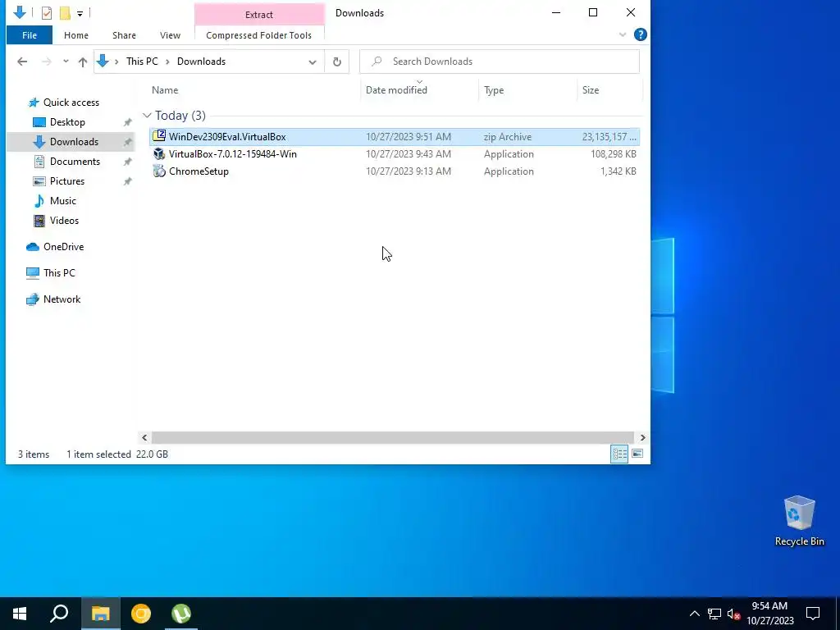Open Pictures in navigation pane
This screenshot has width=840, height=630.
(x=67, y=181)
